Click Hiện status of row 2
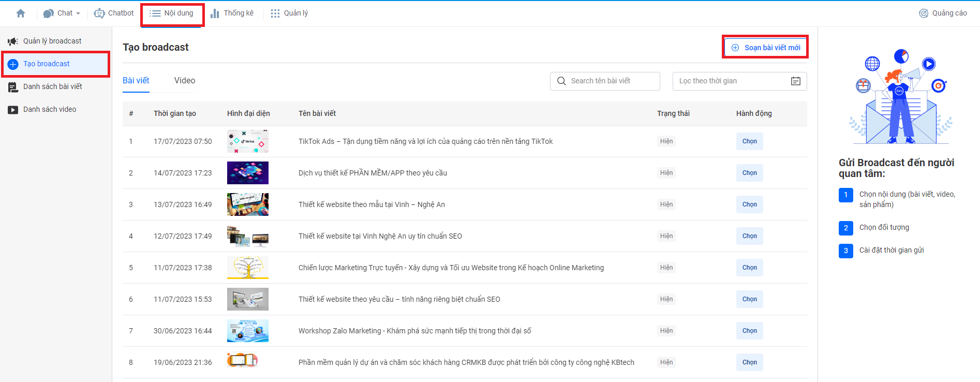Screen dimensions: 980x382 coord(666,173)
